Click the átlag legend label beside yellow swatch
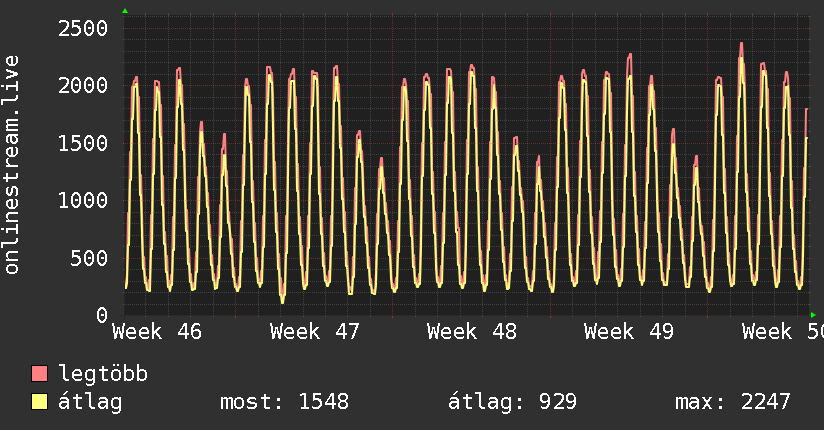 click(x=90, y=402)
